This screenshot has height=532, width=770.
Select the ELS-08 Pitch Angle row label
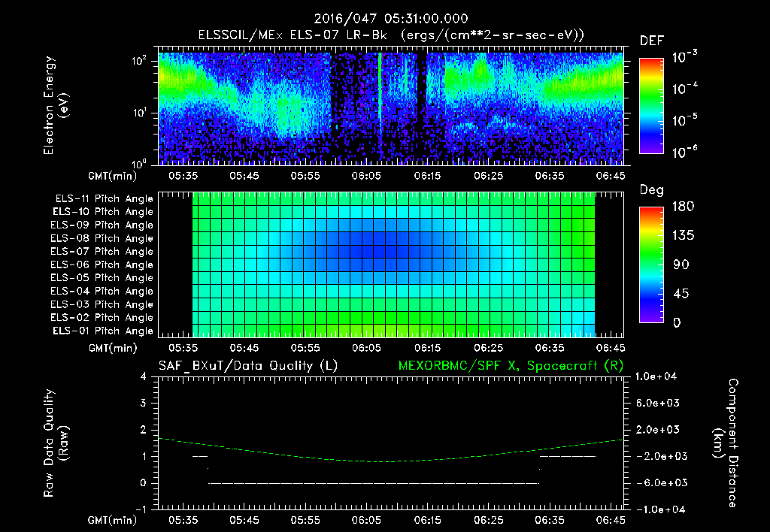click(102, 238)
